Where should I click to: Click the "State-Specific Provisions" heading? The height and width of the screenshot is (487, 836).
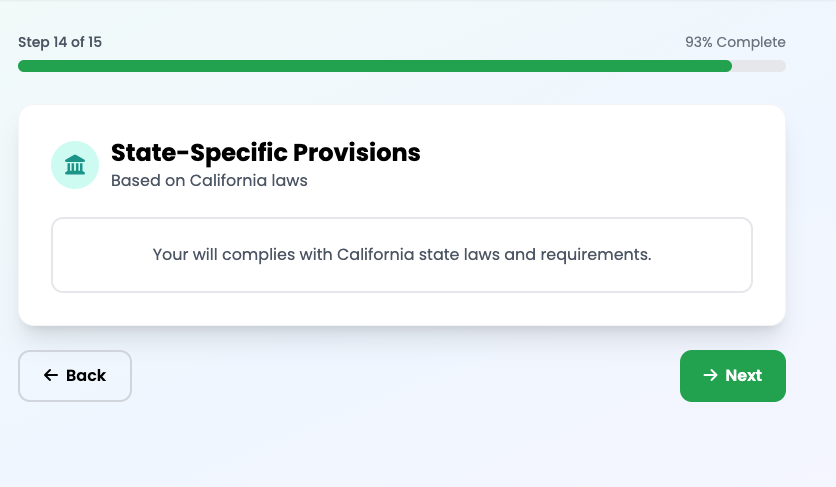[265, 153]
